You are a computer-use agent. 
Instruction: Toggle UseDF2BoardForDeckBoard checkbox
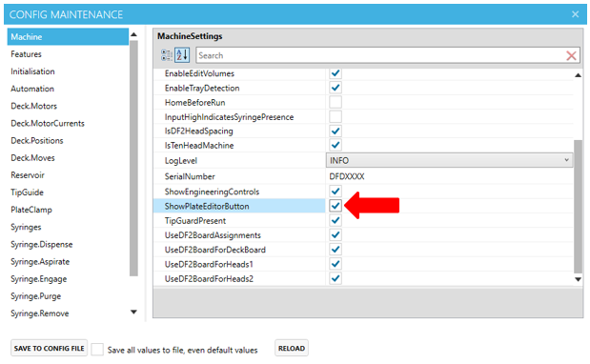336,250
